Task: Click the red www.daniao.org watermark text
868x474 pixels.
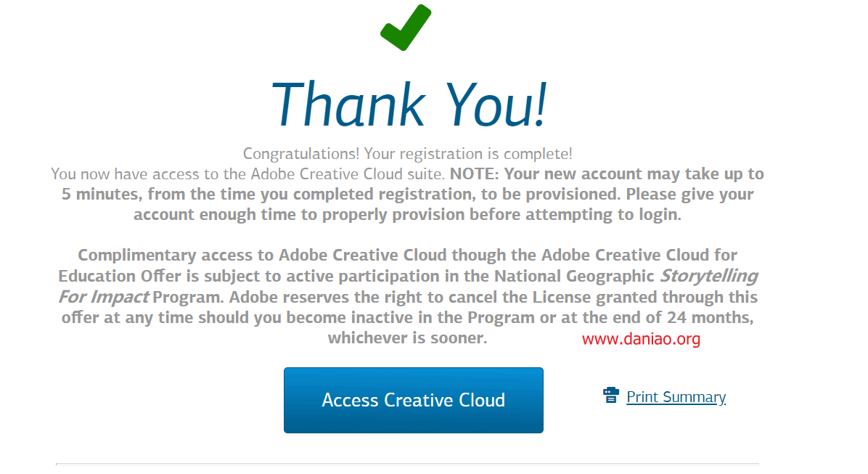Action: coord(641,338)
